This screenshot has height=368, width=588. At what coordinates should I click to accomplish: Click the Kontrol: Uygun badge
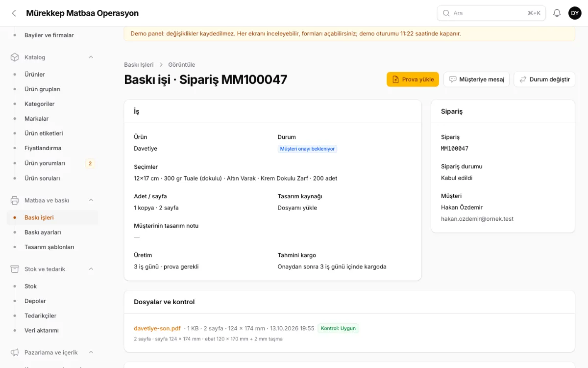(x=338, y=328)
